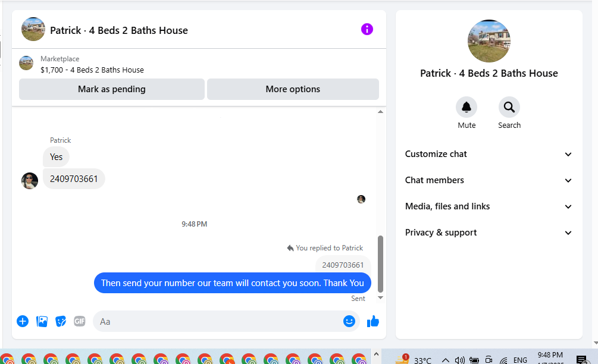Image resolution: width=598 pixels, height=364 pixels.
Task: Expand the Customize chat section
Action: click(489, 154)
